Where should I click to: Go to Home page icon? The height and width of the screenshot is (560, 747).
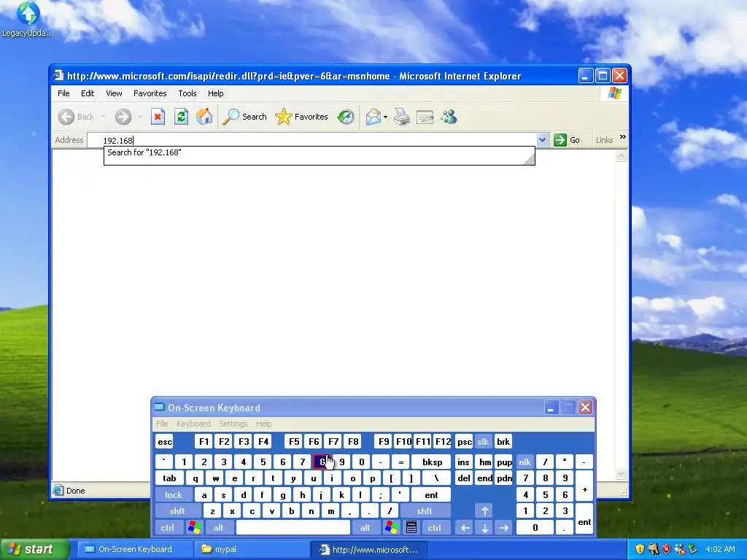204,117
